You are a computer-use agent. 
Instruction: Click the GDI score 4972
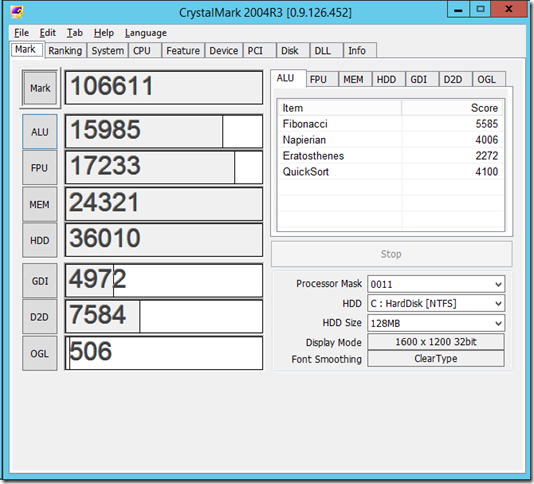(164, 280)
